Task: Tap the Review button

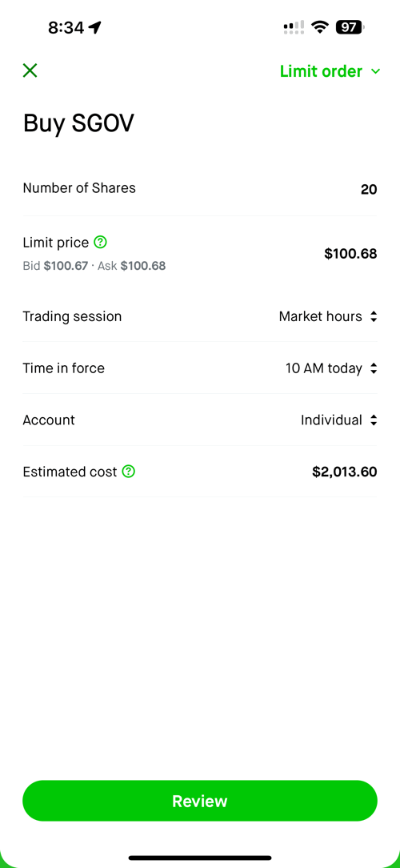Action: (x=200, y=801)
